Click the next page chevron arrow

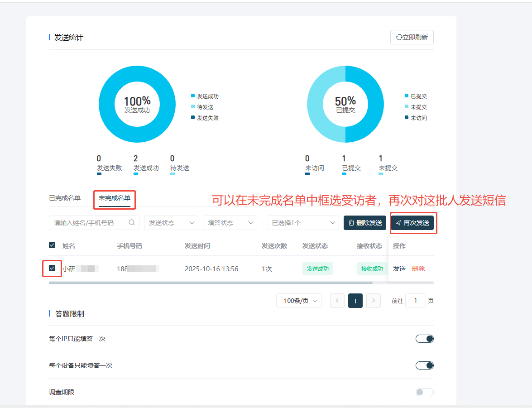[373, 301]
